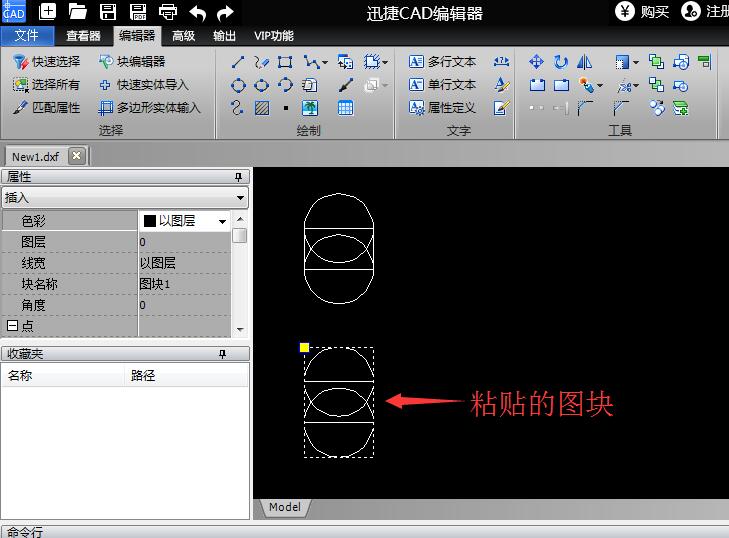The height and width of the screenshot is (538, 729).
Task: Click the print icon in title bar
Action: click(168, 12)
